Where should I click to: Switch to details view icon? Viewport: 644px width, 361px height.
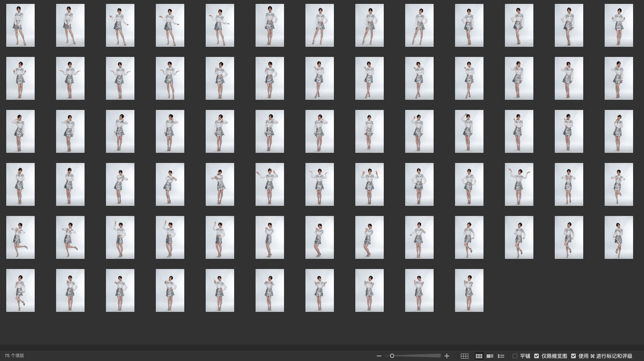point(490,356)
